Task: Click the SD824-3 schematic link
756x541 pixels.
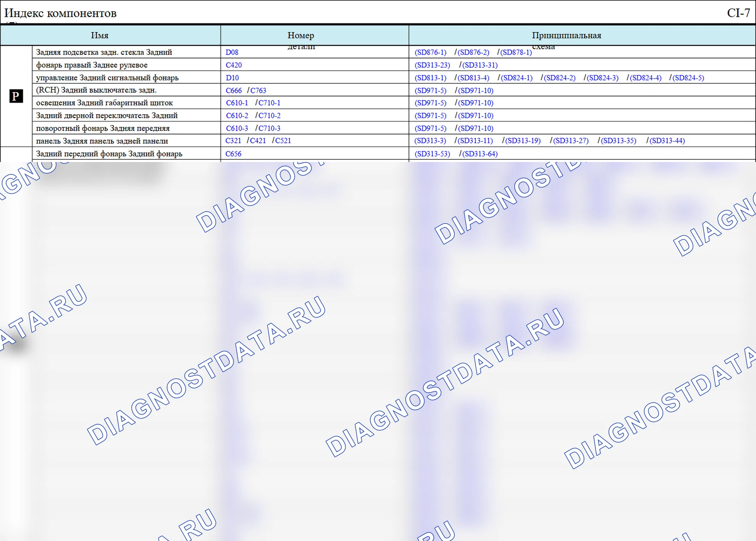Action: pos(603,78)
